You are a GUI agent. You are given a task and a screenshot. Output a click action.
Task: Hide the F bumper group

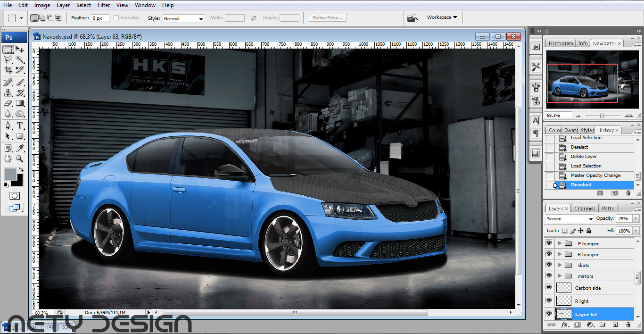click(x=549, y=243)
